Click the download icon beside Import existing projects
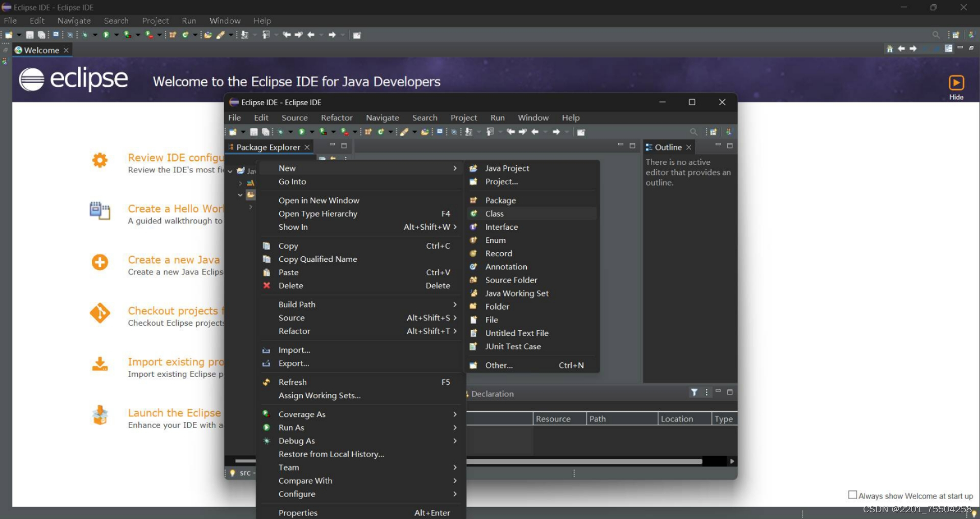 (100, 364)
